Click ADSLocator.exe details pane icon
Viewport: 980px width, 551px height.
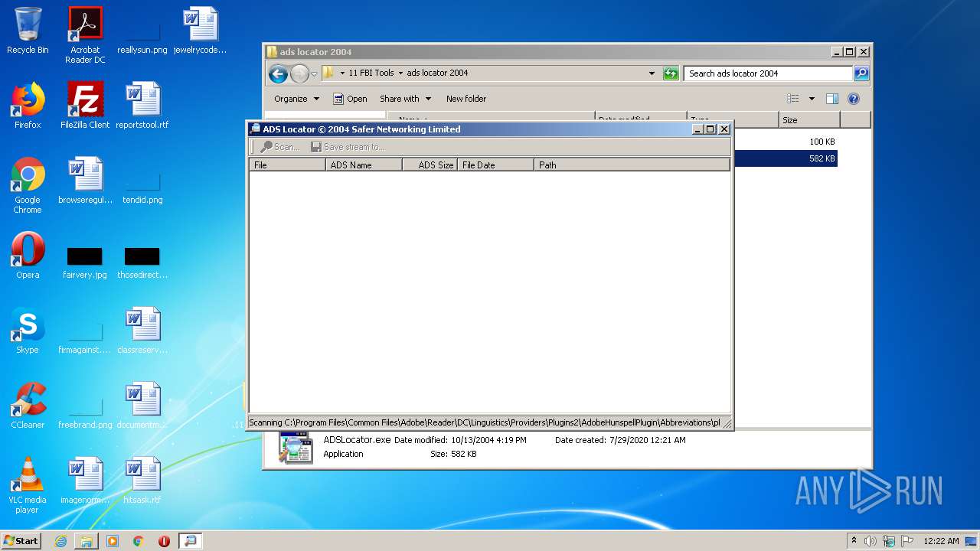(296, 448)
